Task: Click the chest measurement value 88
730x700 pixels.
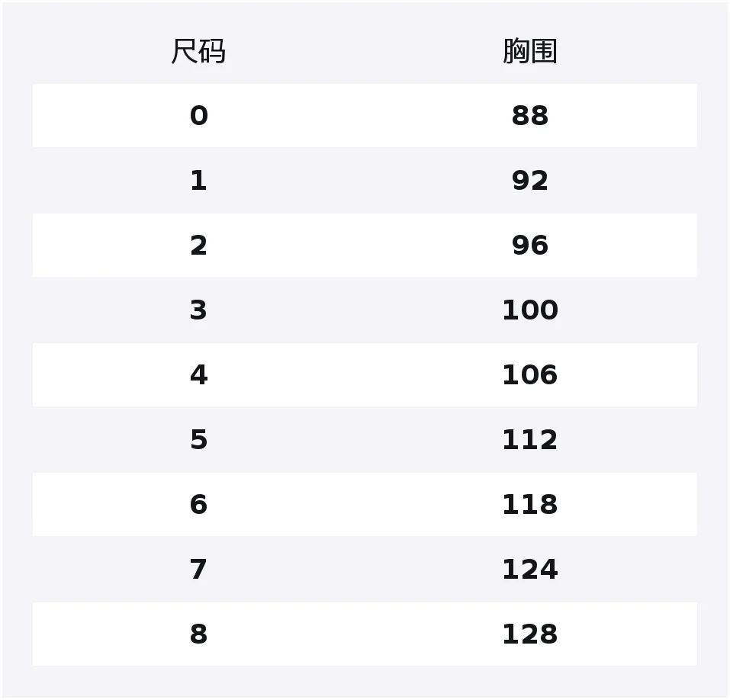Action: click(x=530, y=116)
